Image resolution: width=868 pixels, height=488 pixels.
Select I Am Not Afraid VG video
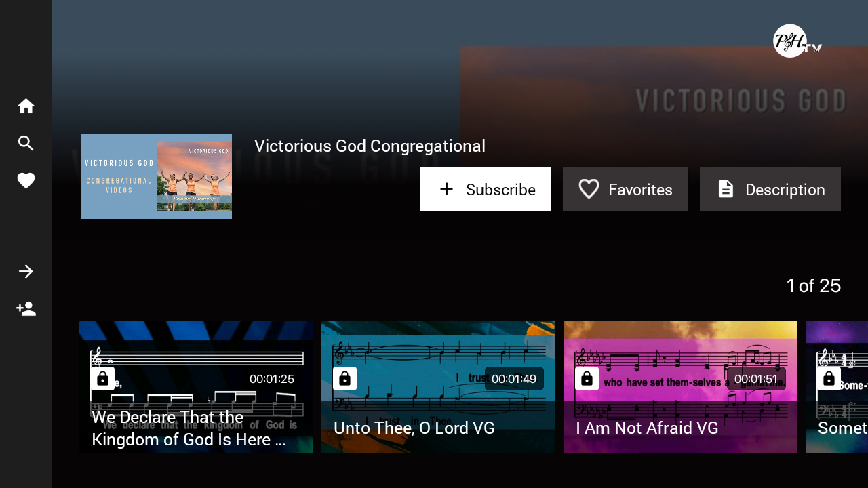680,387
